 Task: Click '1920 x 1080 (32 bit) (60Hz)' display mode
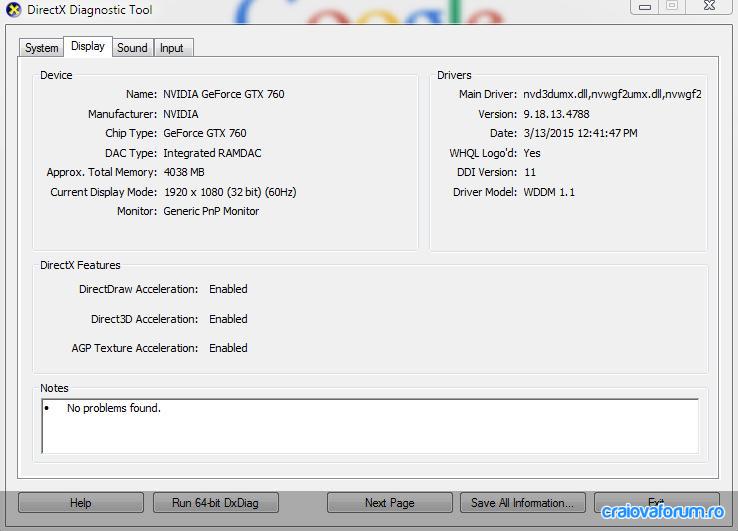(x=230, y=192)
